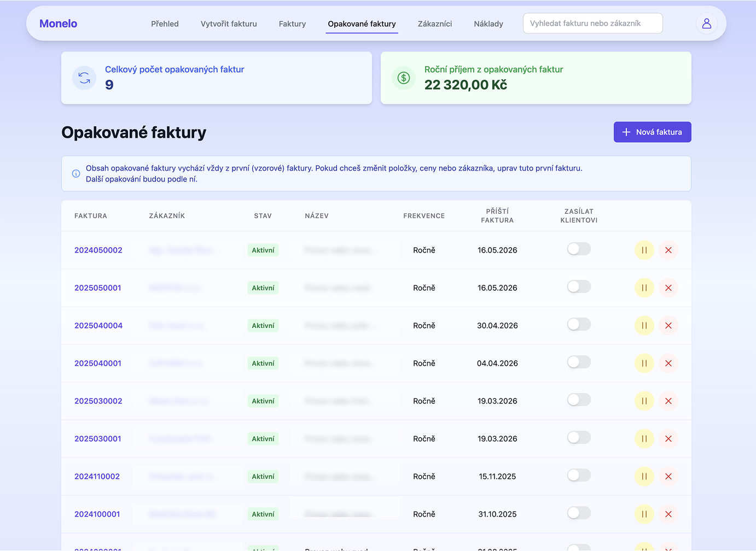
Task: Switch on client sending for invoice 2025030002
Action: 579,400
